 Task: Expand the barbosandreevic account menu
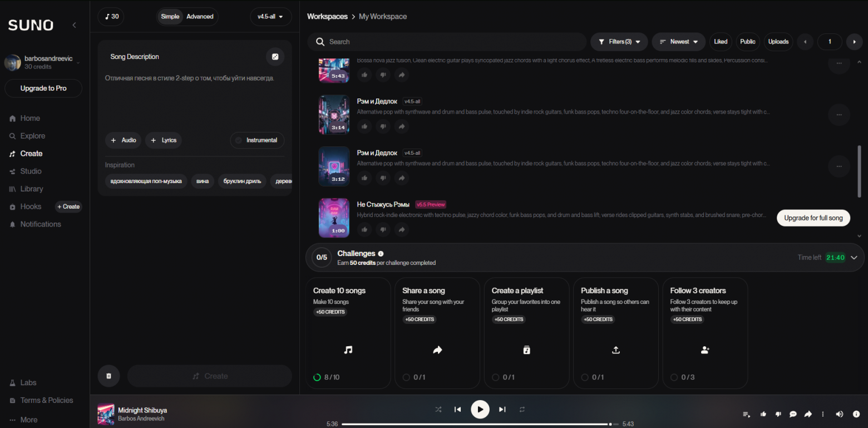pyautogui.click(x=42, y=62)
